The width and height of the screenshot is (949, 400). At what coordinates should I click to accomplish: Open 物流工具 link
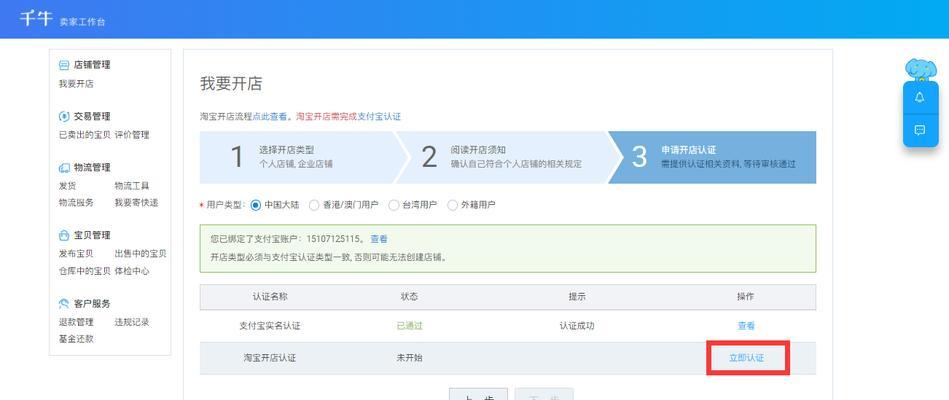click(132, 186)
